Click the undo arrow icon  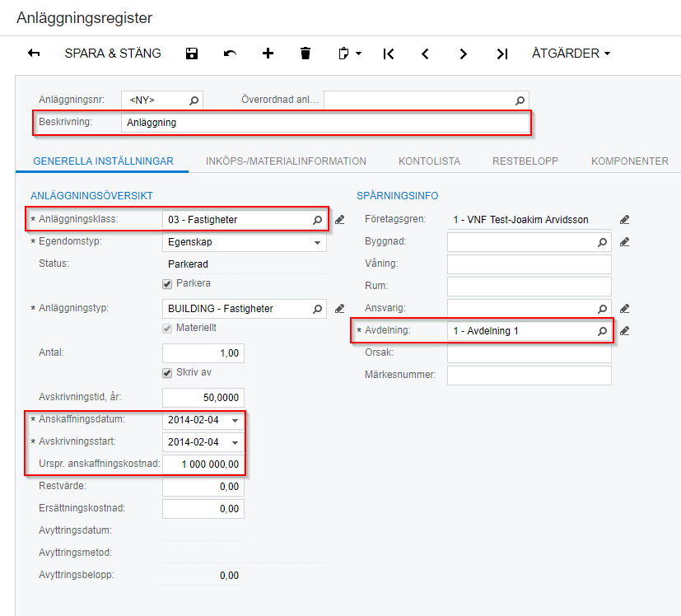pos(230,54)
